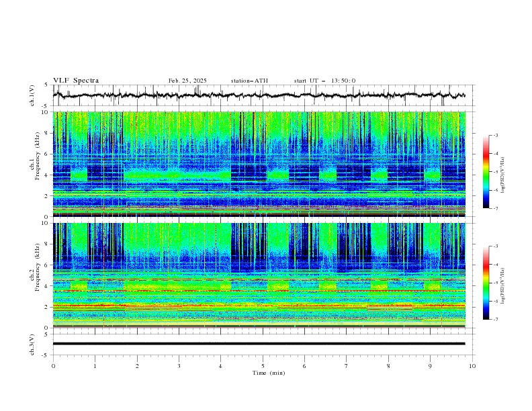Screen dimensions: 532x411
Task: Click time axis tick label "4"
Action: point(220,366)
